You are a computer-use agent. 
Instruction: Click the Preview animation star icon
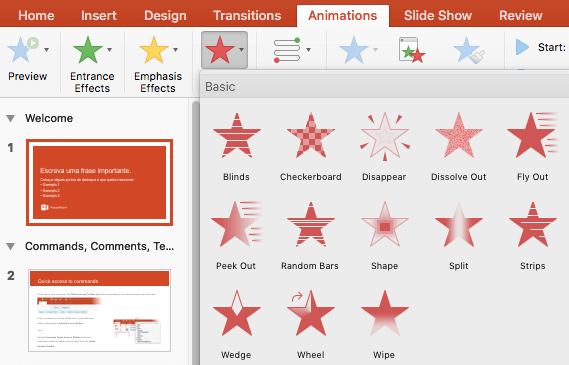(22, 49)
